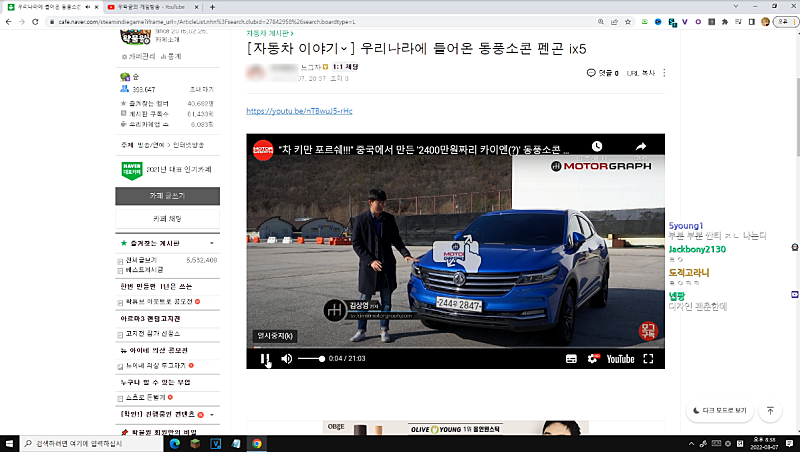Click the scroll-to-top arrow button
This screenshot has height=452, width=800.
coord(770,411)
